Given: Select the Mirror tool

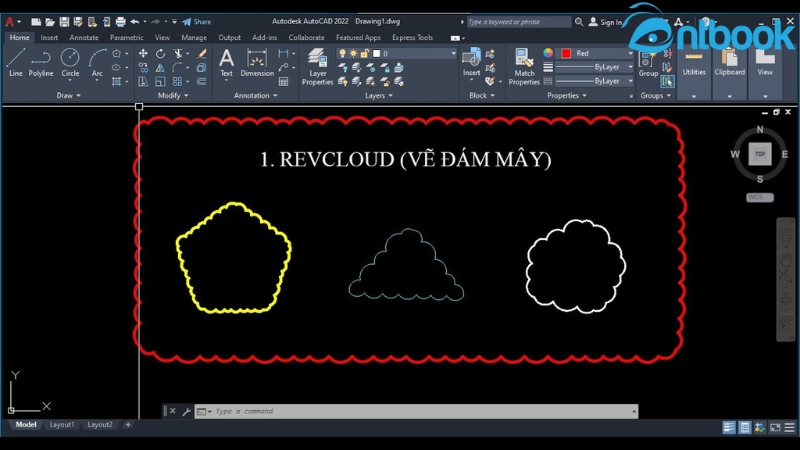Looking at the screenshot, I should click(x=160, y=67).
